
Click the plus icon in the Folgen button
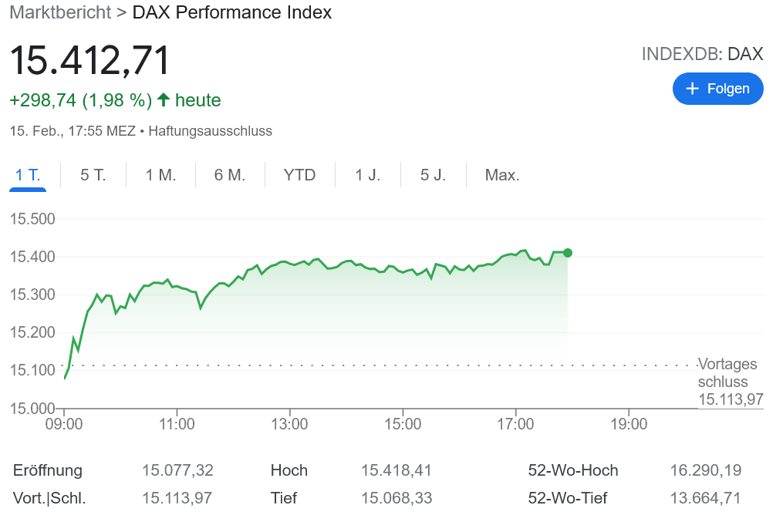pos(693,89)
